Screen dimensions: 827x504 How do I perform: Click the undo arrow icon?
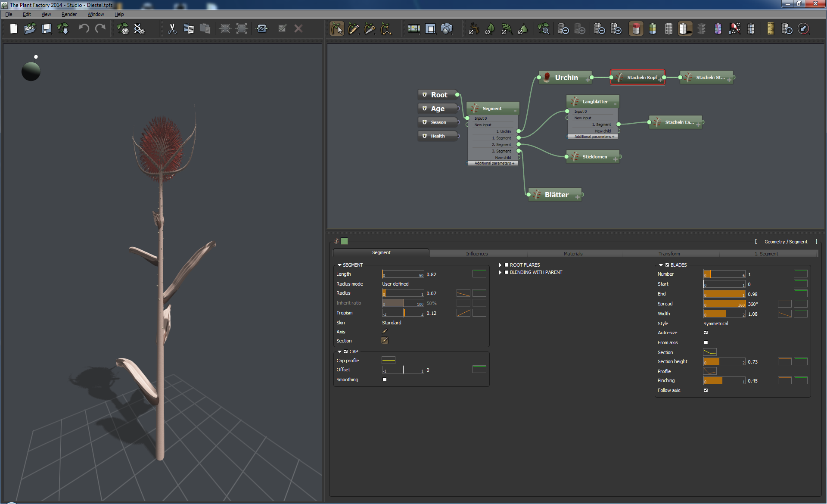point(84,29)
